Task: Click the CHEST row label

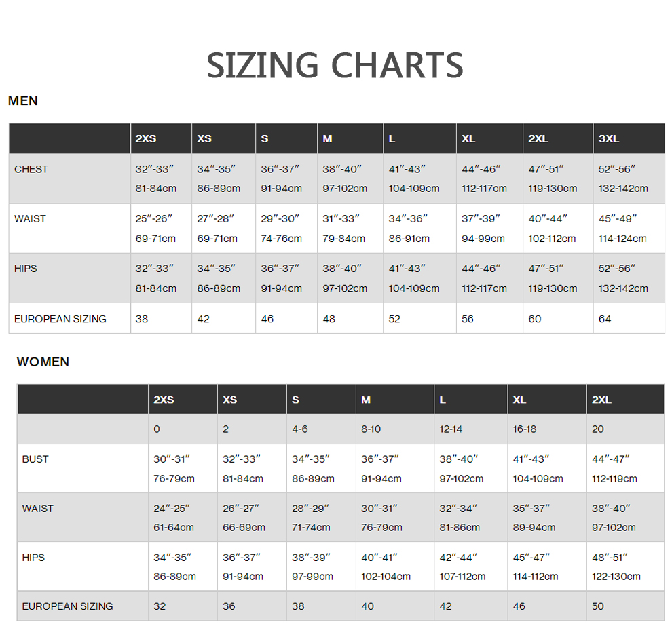Action: click(31, 170)
